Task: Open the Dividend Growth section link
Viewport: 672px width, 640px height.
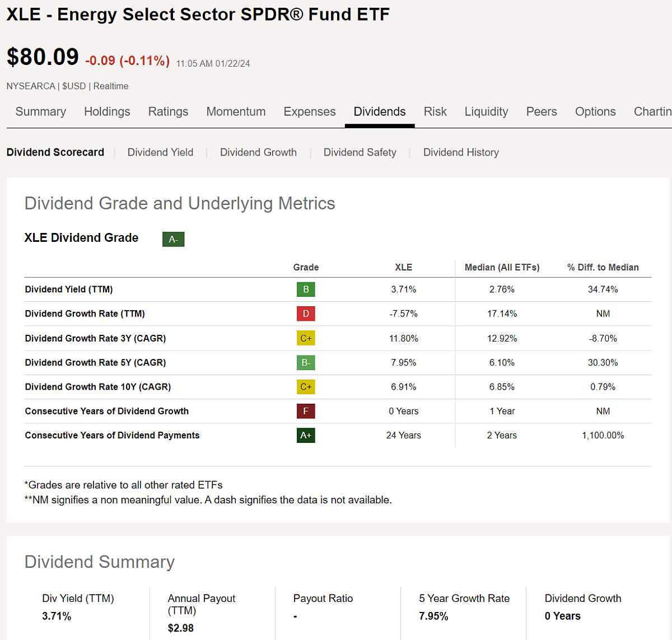Action: [258, 152]
